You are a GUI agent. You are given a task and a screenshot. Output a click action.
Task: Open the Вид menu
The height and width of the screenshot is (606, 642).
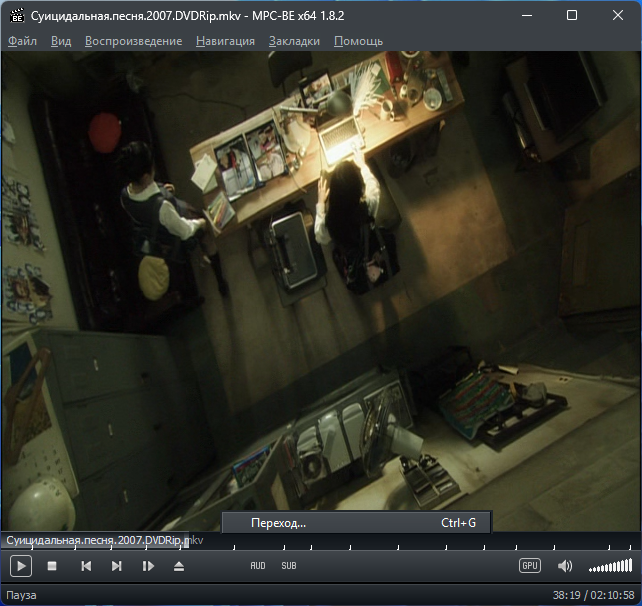coord(61,41)
